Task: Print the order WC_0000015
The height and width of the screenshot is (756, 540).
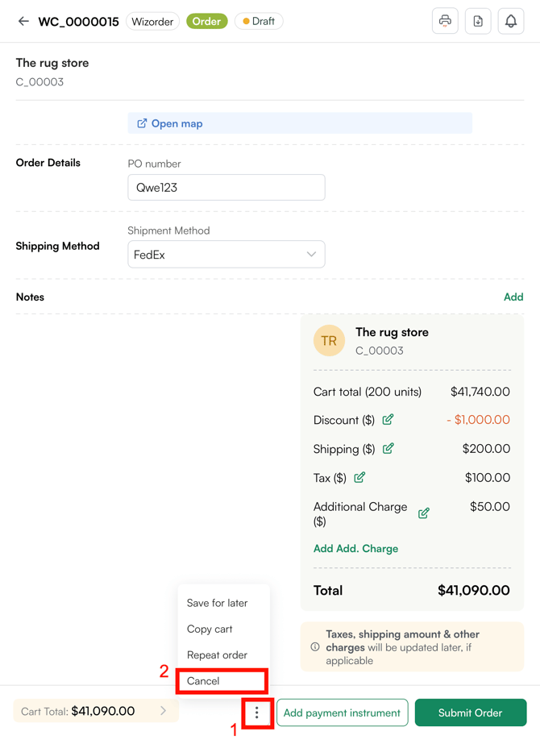Action: tap(445, 21)
